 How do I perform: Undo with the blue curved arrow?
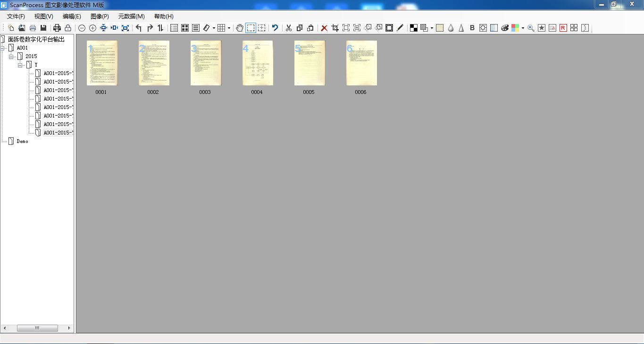pyautogui.click(x=275, y=28)
